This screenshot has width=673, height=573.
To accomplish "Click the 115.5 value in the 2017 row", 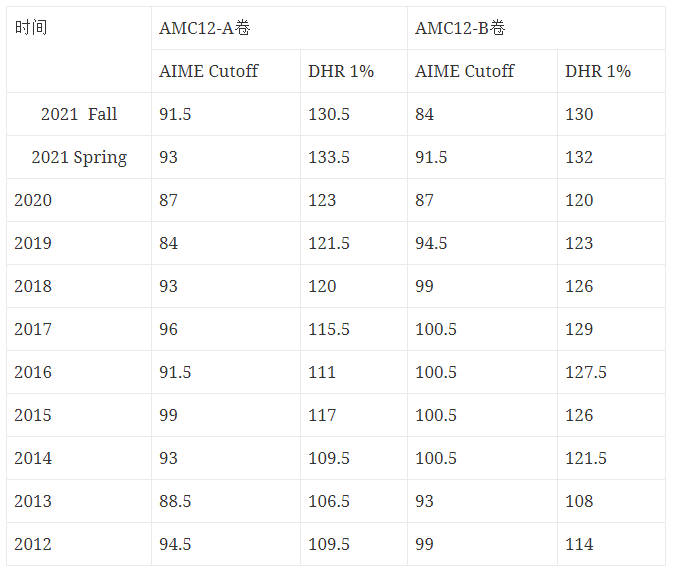I will coord(354,329).
